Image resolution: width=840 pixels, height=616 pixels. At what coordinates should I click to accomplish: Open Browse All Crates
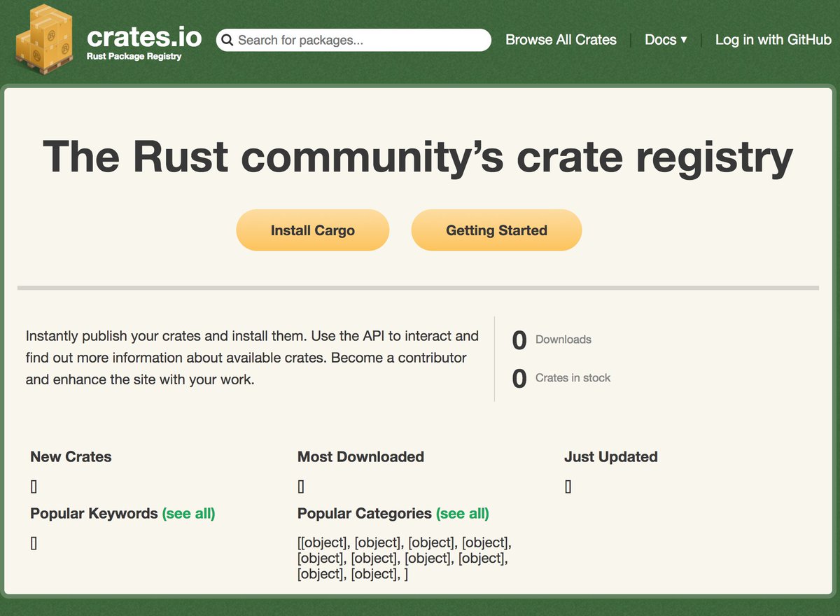click(561, 40)
